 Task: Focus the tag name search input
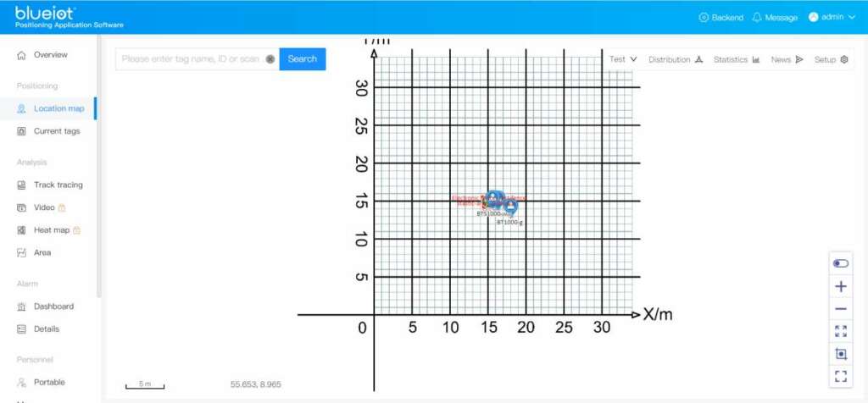pos(191,59)
